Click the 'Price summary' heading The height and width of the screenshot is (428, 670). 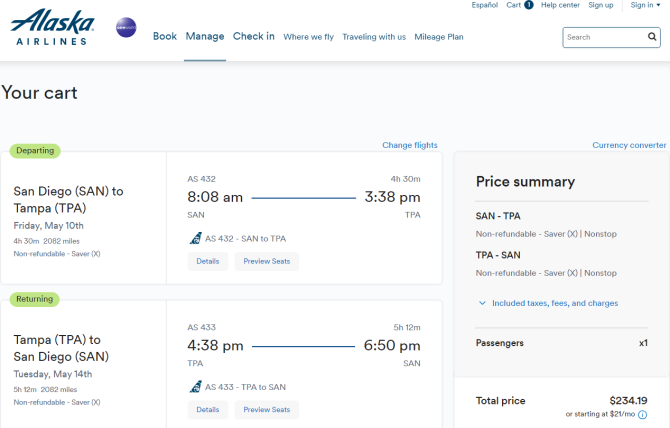point(525,182)
